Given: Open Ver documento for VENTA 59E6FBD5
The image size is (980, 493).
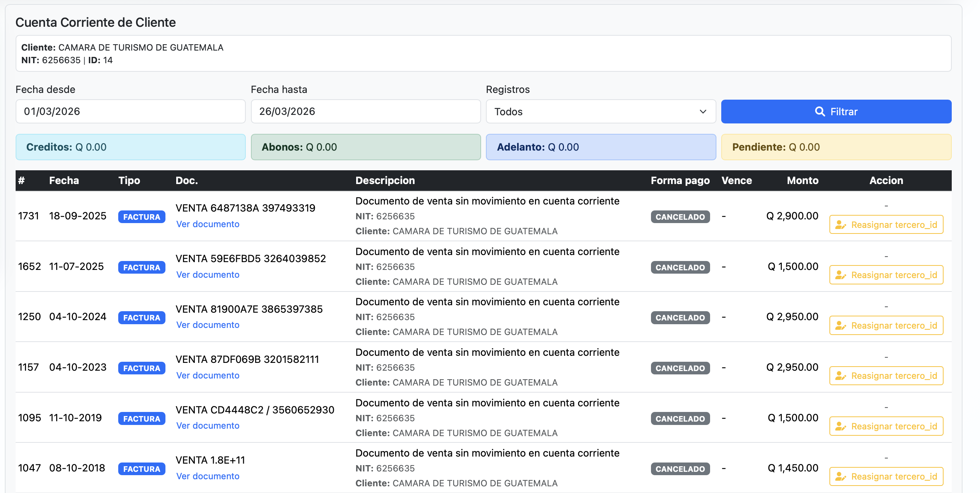Looking at the screenshot, I should click(x=208, y=275).
